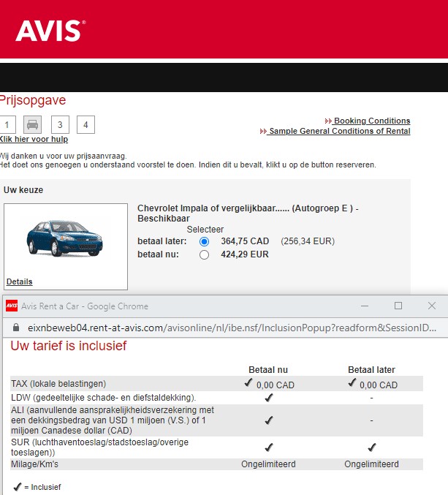Screen dimensions: 448x495
Task: Click the LDW coverage row label
Action: (x=104, y=398)
